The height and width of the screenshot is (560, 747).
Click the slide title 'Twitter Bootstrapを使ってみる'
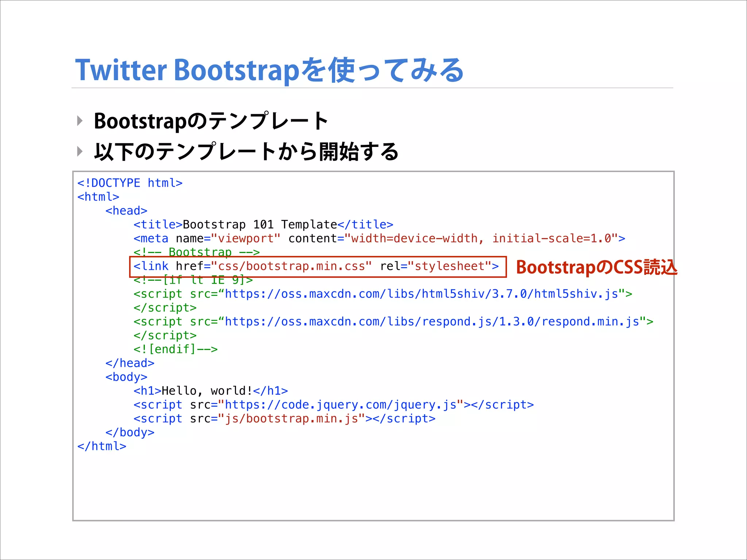(x=269, y=70)
